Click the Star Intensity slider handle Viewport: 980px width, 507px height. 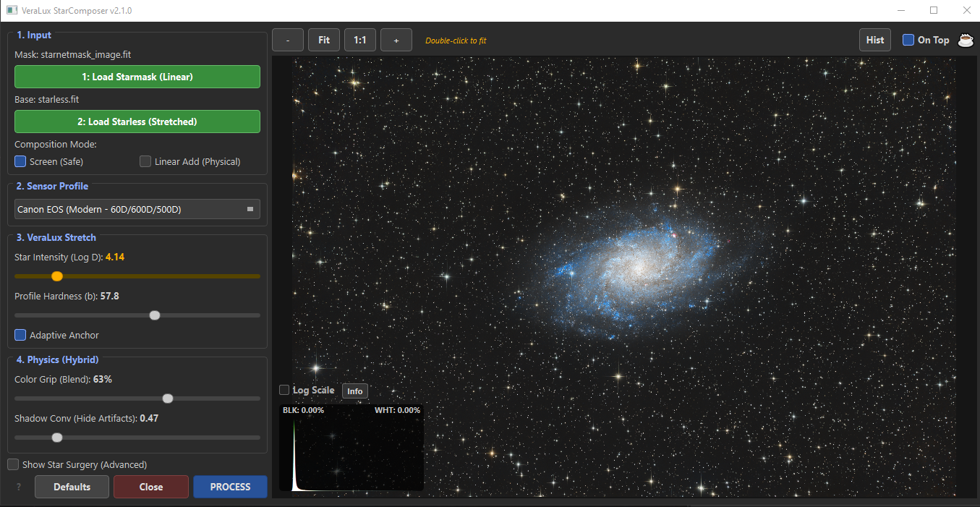[57, 276]
